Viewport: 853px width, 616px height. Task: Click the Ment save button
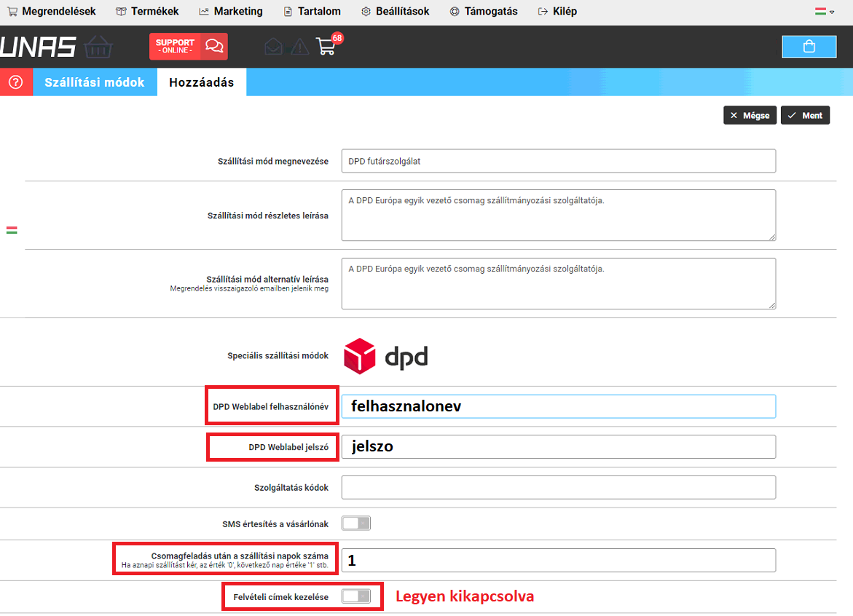click(x=805, y=115)
